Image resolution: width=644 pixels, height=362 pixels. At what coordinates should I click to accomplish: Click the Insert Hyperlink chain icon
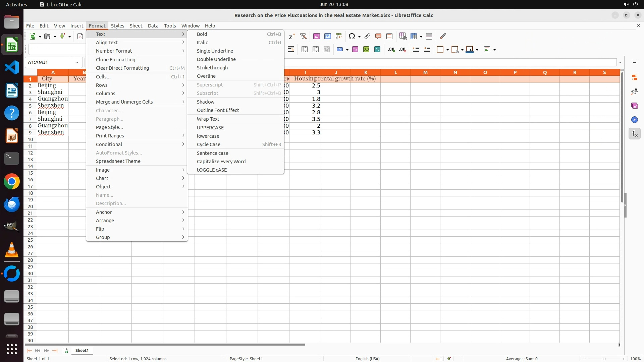(367, 36)
